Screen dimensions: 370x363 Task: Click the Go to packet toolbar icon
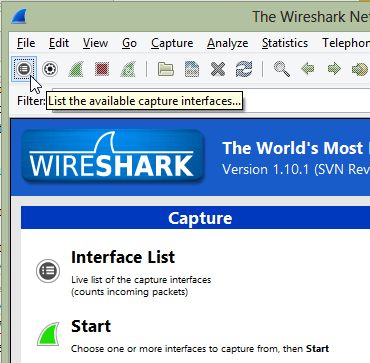coord(360,69)
